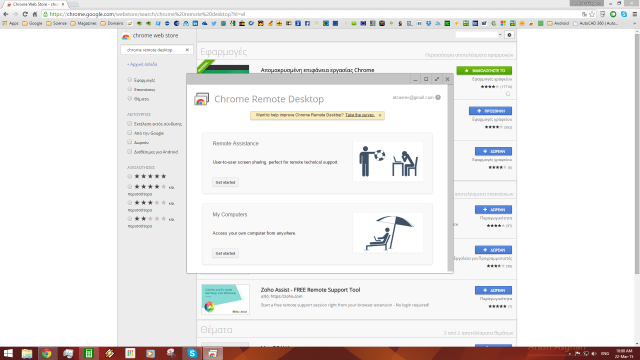The width and height of the screenshot is (640, 360).
Task: Clear the chrome remote desktop search text
Action: tap(187, 50)
